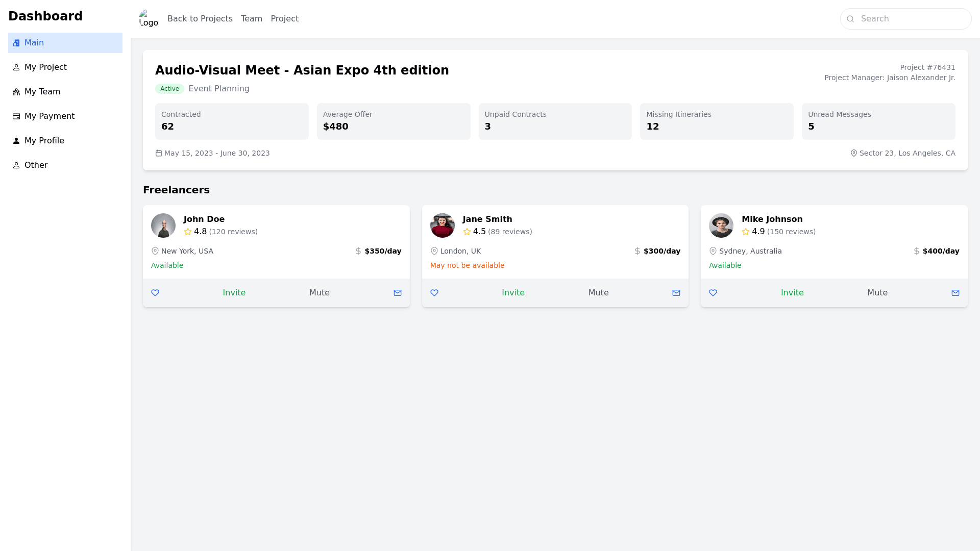Mute Jane Smith
This screenshot has height=551, width=980.
pos(598,293)
